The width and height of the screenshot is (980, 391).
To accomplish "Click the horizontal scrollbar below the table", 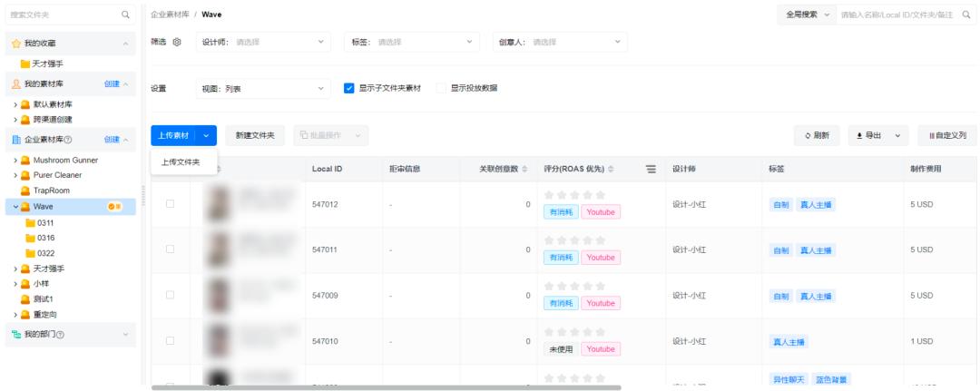I will [386, 387].
